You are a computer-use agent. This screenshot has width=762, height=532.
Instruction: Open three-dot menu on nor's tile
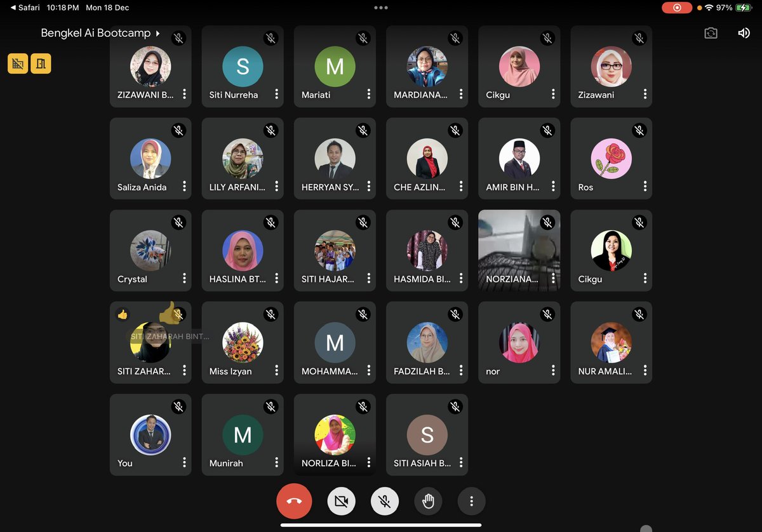pyautogui.click(x=553, y=371)
